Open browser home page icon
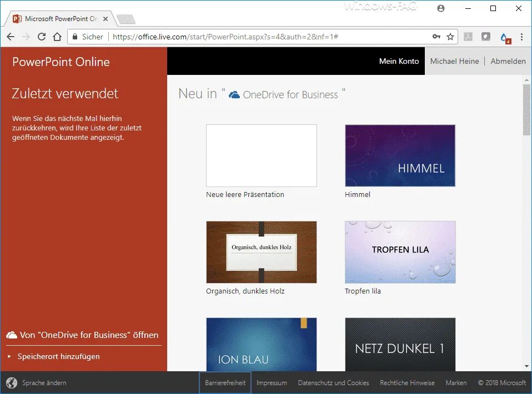 (x=57, y=37)
